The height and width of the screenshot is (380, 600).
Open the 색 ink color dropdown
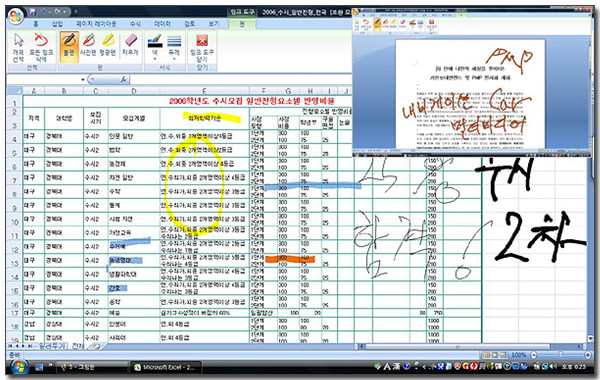pos(155,48)
